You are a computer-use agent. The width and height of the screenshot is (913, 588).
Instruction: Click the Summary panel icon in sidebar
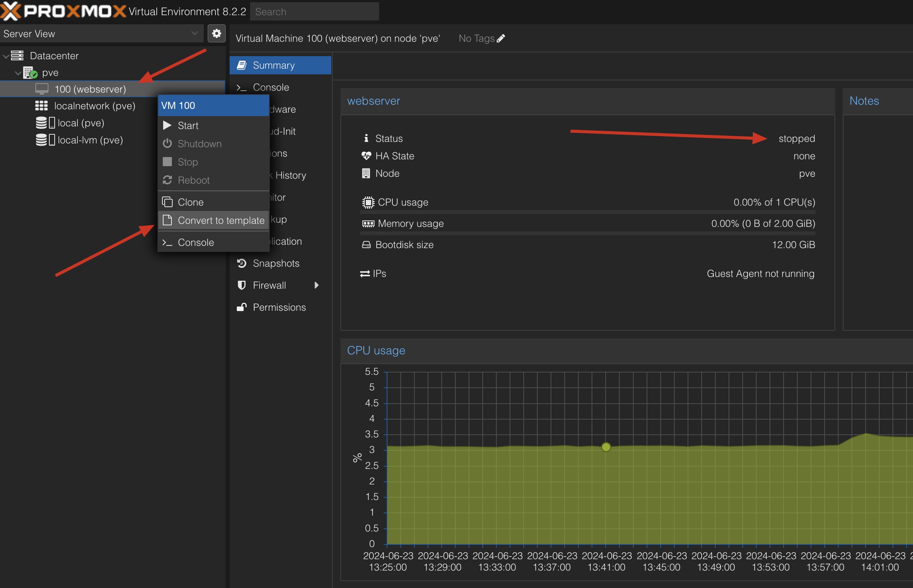click(x=243, y=64)
